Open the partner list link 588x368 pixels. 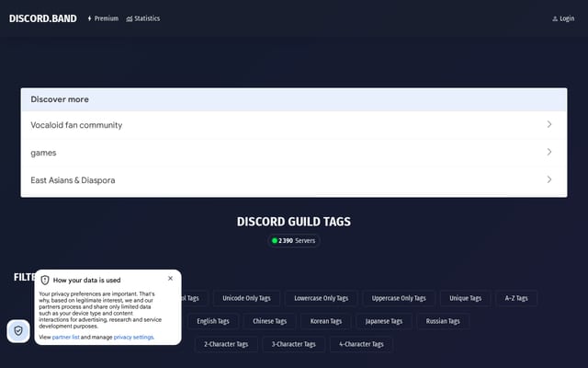pos(65,338)
